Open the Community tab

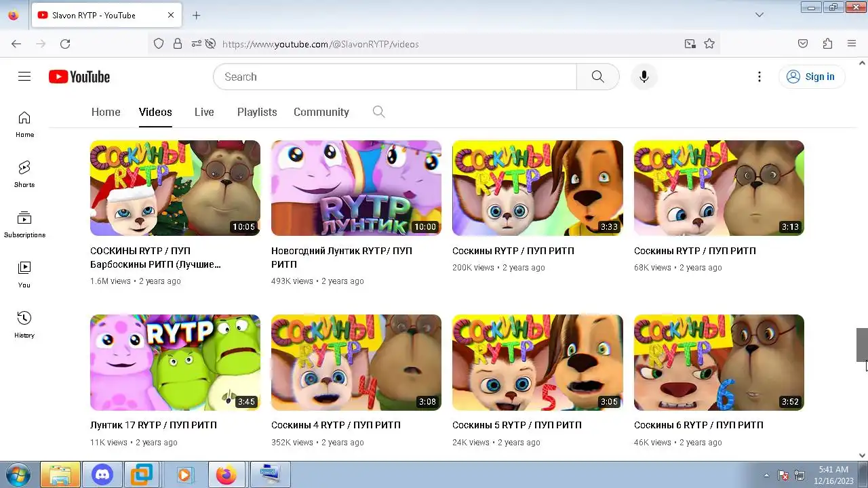coord(321,112)
